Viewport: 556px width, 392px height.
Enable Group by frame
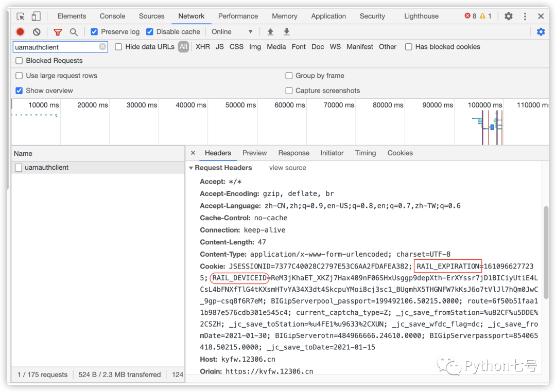(289, 76)
